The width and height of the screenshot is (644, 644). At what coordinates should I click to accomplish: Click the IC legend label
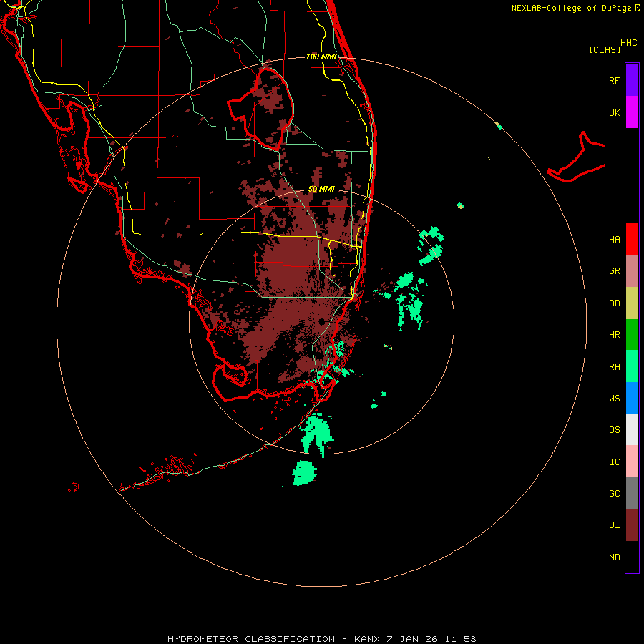(x=614, y=462)
